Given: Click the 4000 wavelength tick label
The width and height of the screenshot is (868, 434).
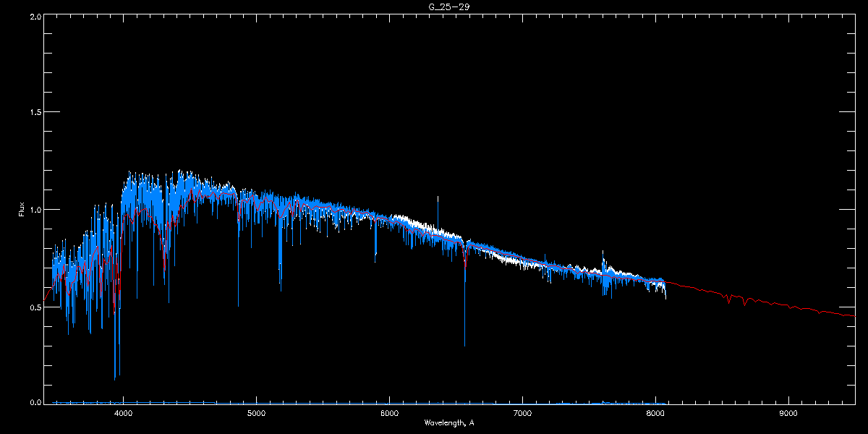Looking at the screenshot, I should tap(124, 413).
